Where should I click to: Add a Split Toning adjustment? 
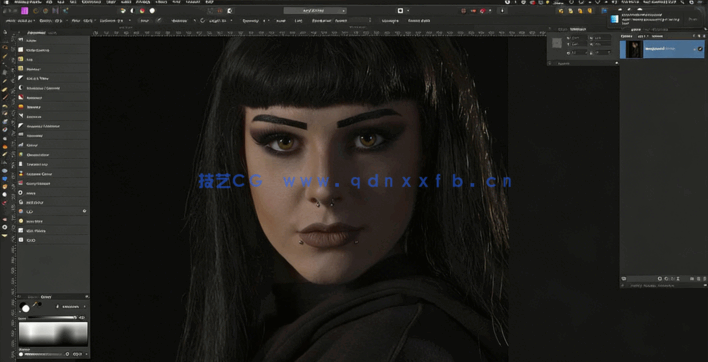pos(53,231)
